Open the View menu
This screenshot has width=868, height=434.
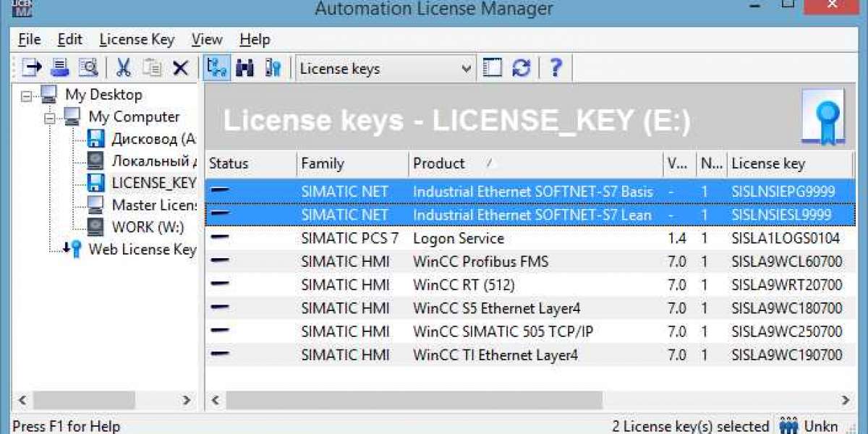pyautogui.click(x=206, y=39)
